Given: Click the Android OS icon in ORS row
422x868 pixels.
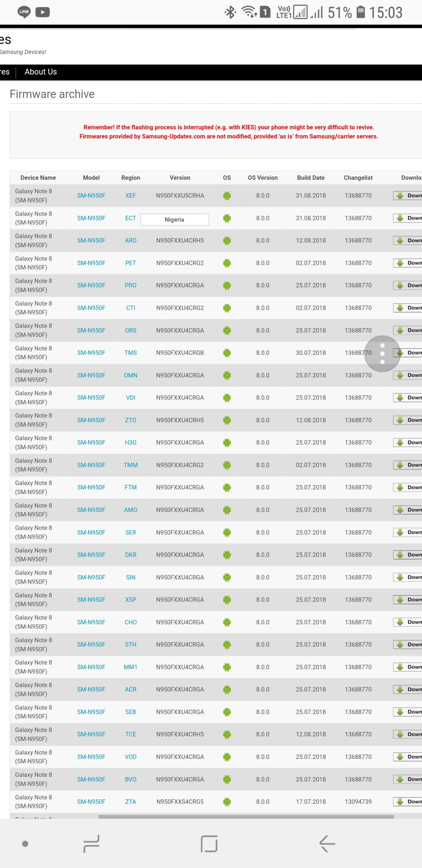Looking at the screenshot, I should pyautogui.click(x=227, y=331).
